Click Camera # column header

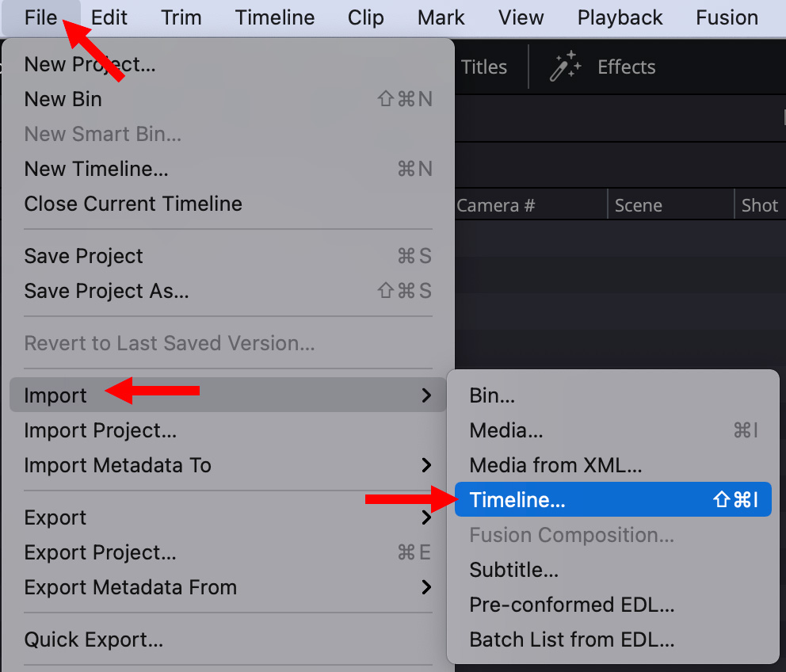pyautogui.click(x=496, y=205)
